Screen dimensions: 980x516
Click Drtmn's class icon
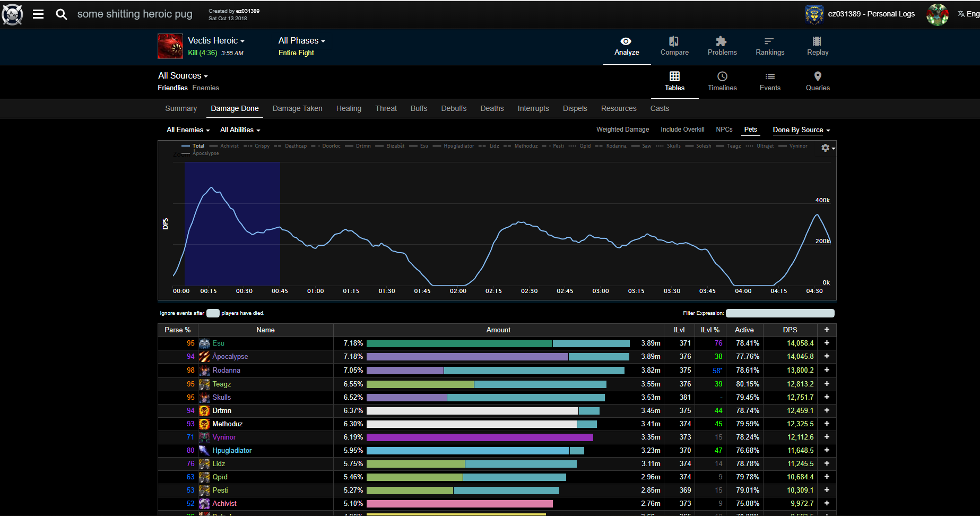(x=204, y=411)
